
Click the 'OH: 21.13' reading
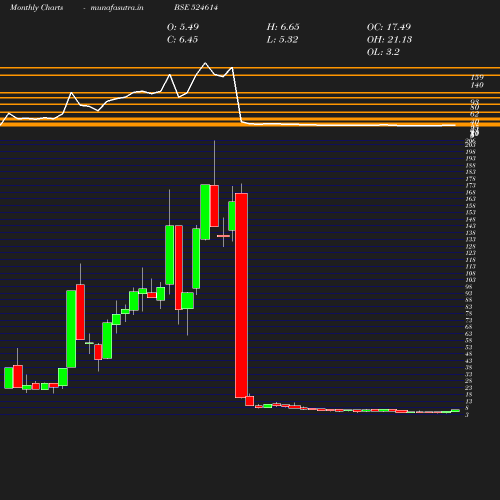[389, 39]
